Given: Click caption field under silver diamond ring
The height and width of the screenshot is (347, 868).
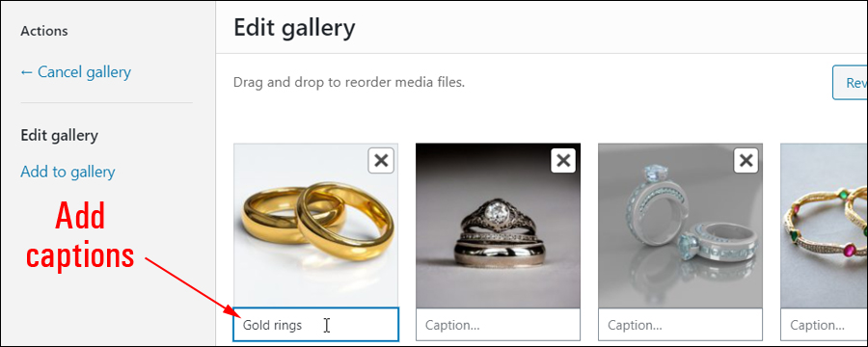Looking at the screenshot, I should coord(499,325).
